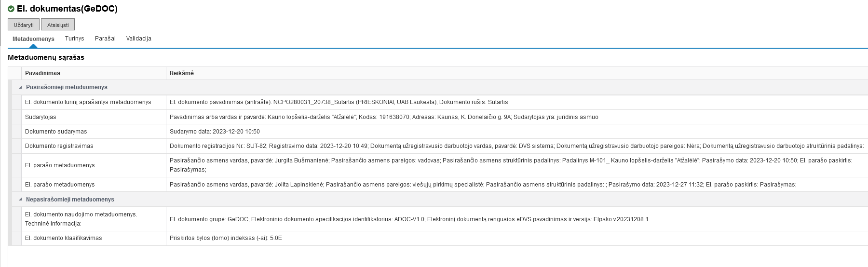This screenshot has height=267, width=868.
Task: Click the Atsisiųsti download button
Action: pos(58,25)
